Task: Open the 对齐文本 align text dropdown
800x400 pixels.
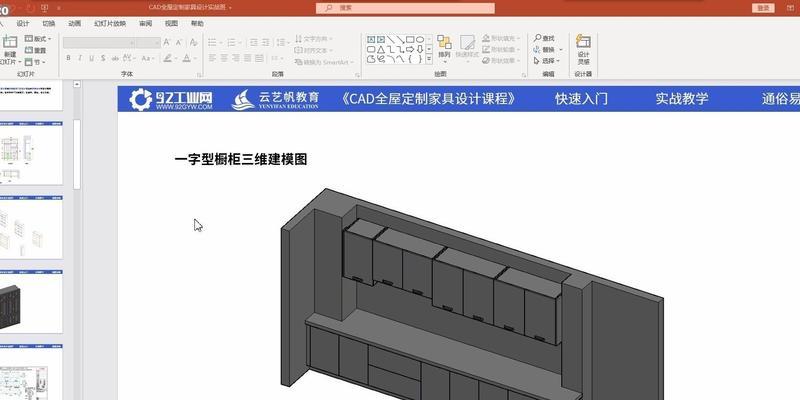Action: pos(314,50)
